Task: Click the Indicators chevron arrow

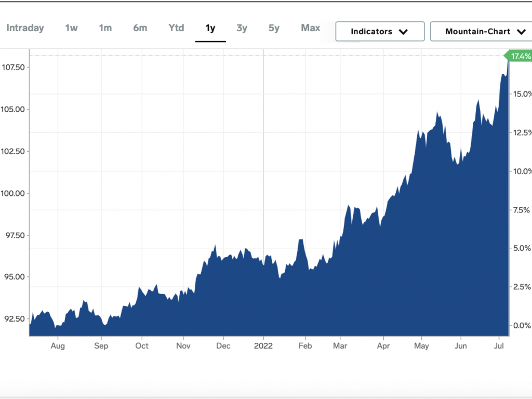Action: pyautogui.click(x=403, y=32)
